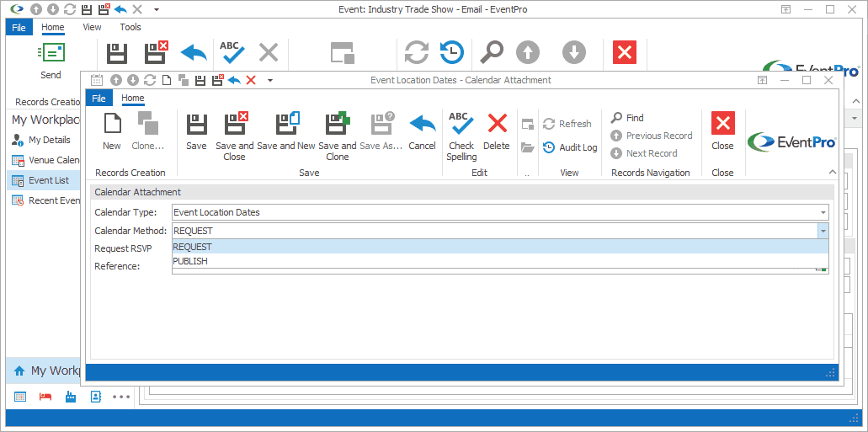868x432 pixels.
Task: Open the Email window quick access customize arrow
Action: click(x=157, y=9)
